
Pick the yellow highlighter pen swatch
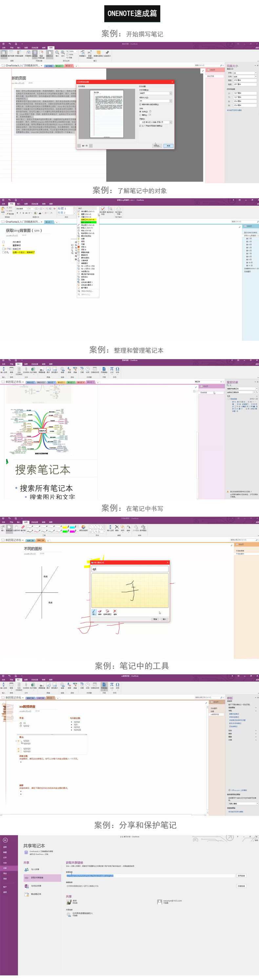click(65, 528)
